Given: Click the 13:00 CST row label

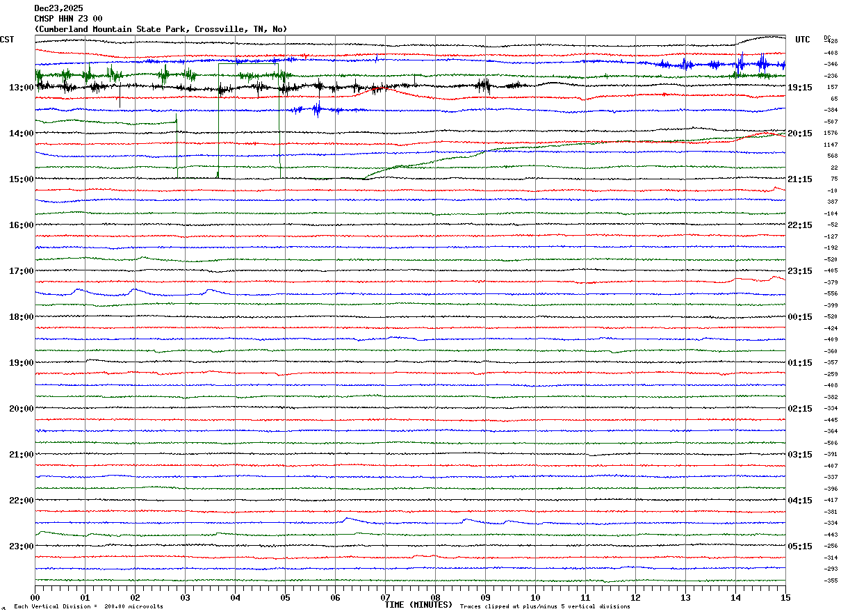Looking at the screenshot, I should click(22, 88).
